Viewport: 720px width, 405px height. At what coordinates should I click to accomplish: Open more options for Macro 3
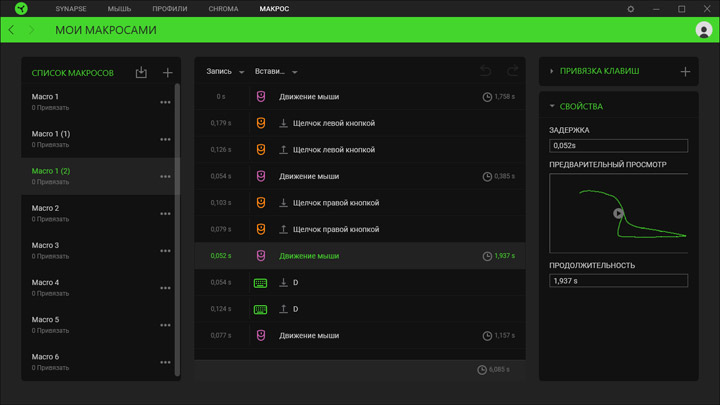[x=165, y=251]
